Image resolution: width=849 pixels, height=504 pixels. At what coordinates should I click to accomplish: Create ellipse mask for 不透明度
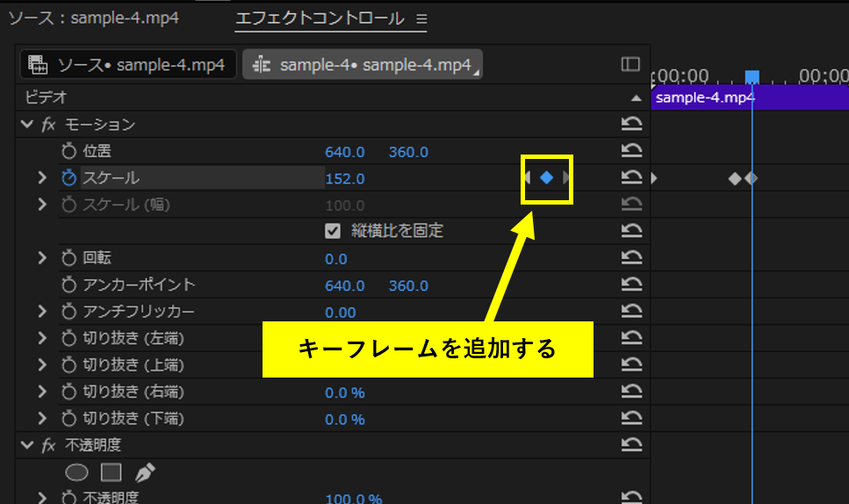pyautogui.click(x=77, y=472)
